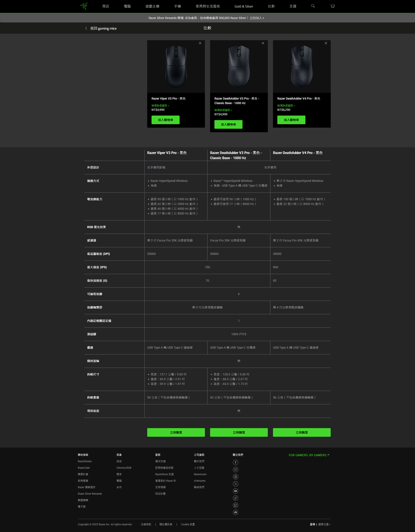View details 檢視詳細資訊 for DeathAdder V3 Pro
This screenshot has width=415, height=532.
click(223, 110)
